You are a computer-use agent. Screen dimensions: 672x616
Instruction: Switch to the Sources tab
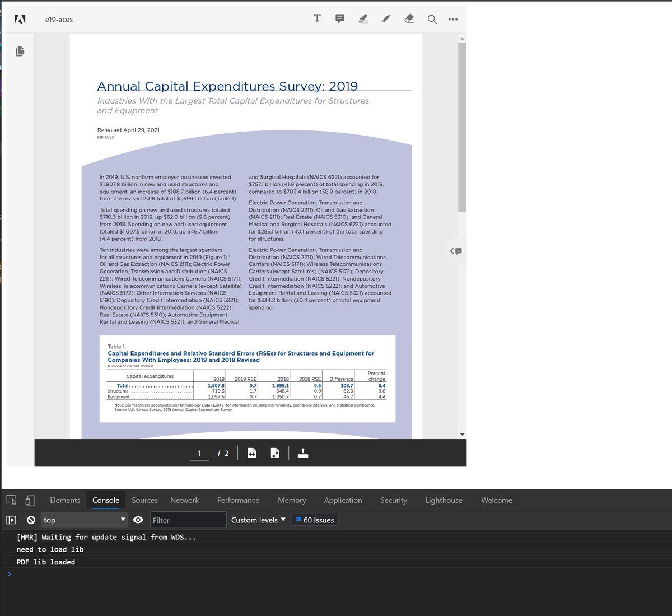point(144,500)
